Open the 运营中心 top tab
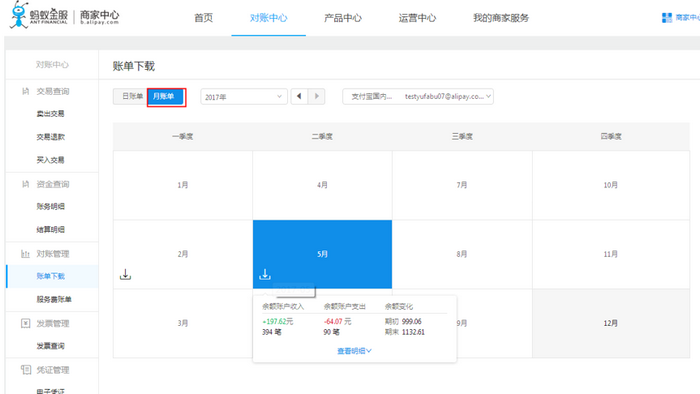700x394 pixels. tap(417, 18)
